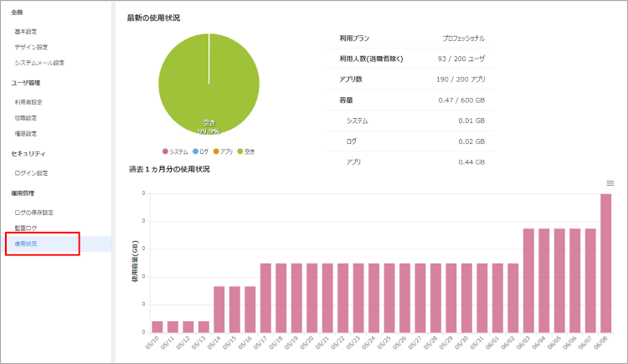Click the ログ 0.02 GB value
The width and height of the screenshot is (628, 364).
point(471,141)
